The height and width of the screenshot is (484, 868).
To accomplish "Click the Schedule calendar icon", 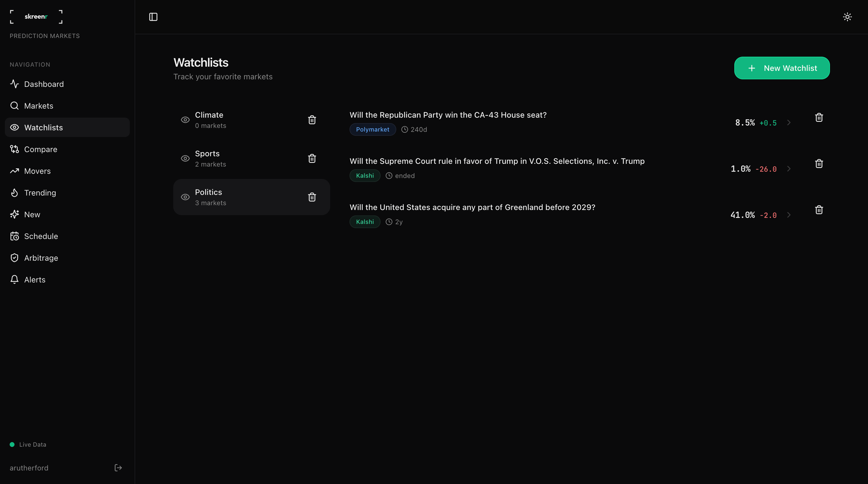I will (x=14, y=236).
